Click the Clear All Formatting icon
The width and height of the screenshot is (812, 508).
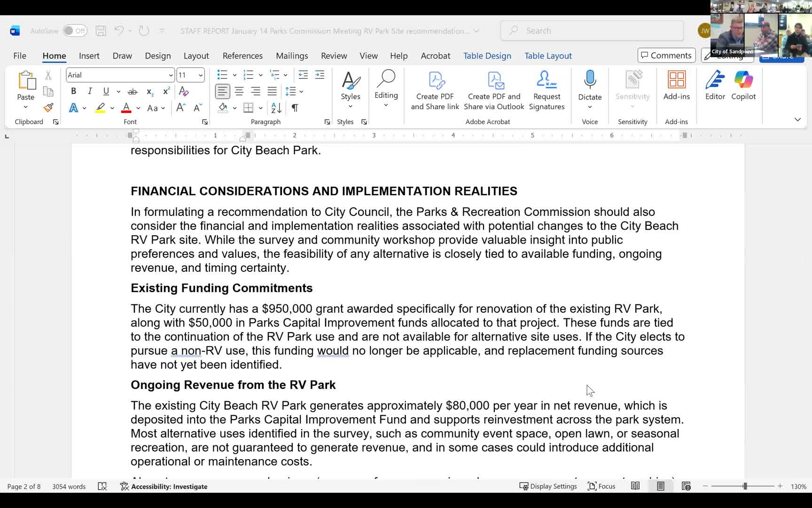184,91
